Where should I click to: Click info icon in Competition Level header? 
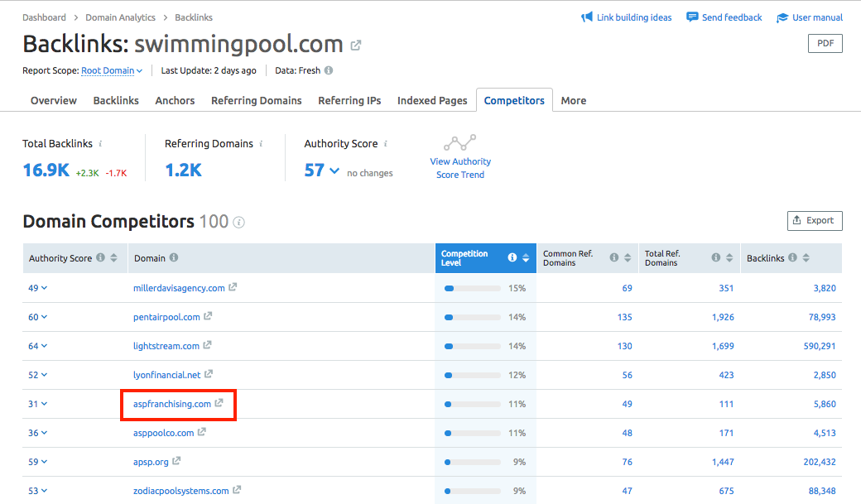coord(512,257)
